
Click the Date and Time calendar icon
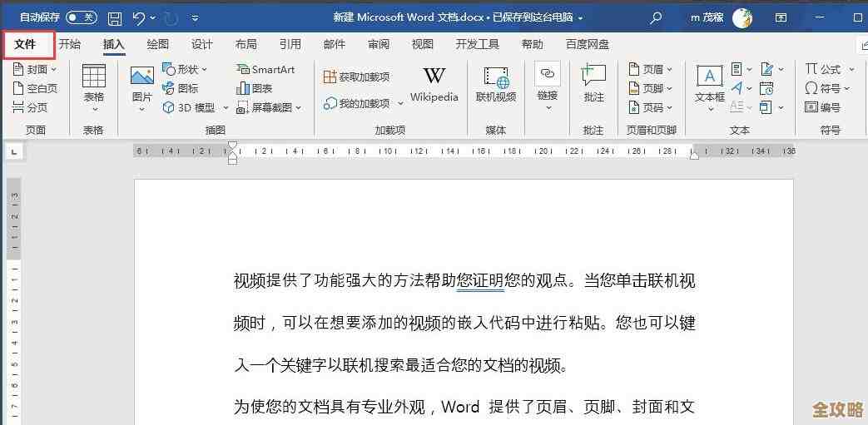(x=766, y=88)
